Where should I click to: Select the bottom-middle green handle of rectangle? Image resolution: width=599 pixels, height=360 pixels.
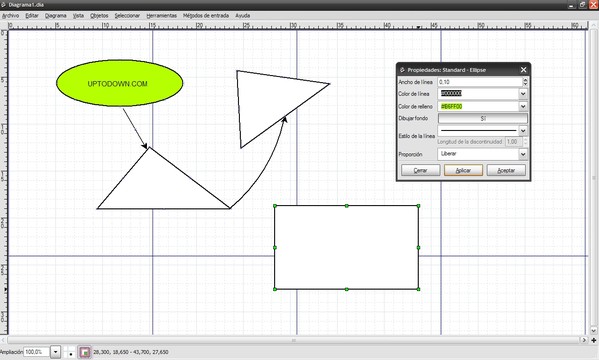[x=346, y=289]
